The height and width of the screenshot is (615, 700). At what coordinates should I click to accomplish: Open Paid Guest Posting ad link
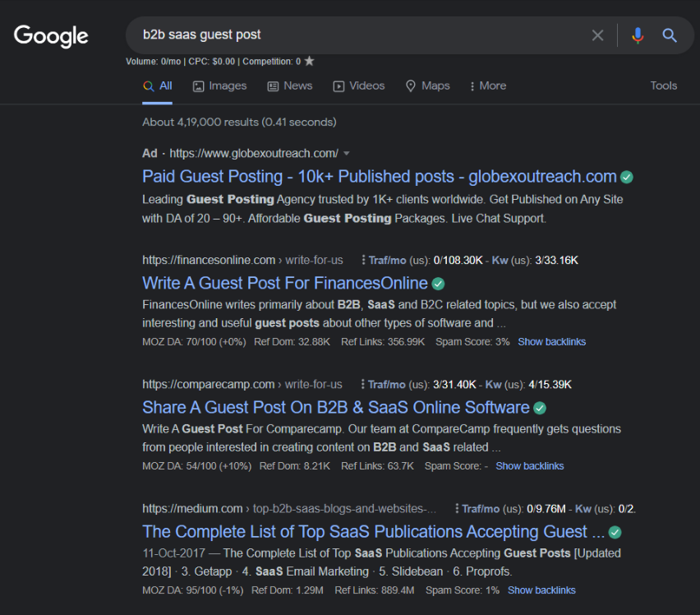click(x=380, y=177)
